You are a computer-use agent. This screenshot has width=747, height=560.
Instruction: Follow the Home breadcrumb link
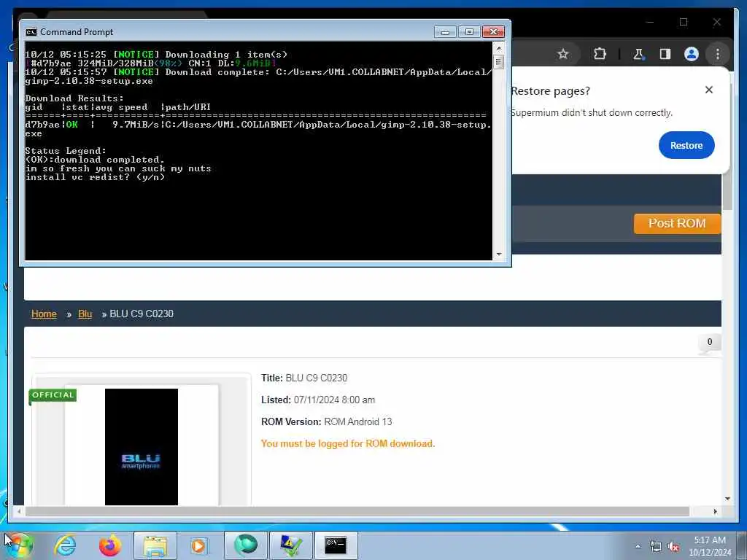point(44,314)
